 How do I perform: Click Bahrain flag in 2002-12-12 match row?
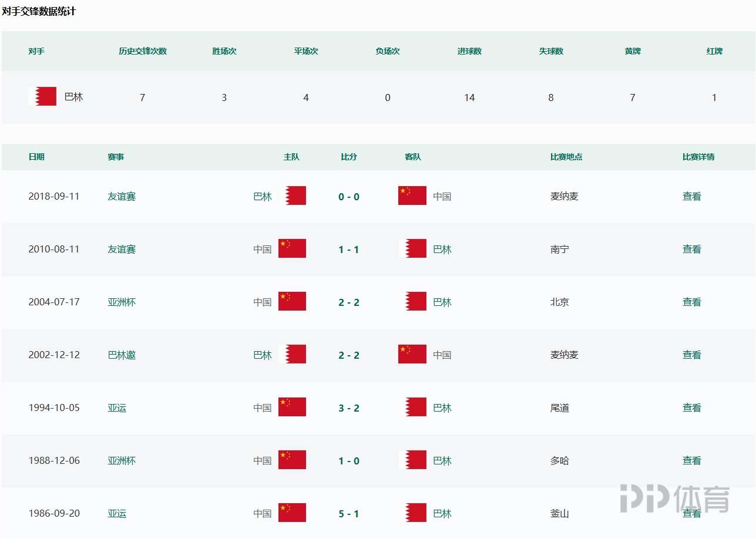click(x=292, y=354)
